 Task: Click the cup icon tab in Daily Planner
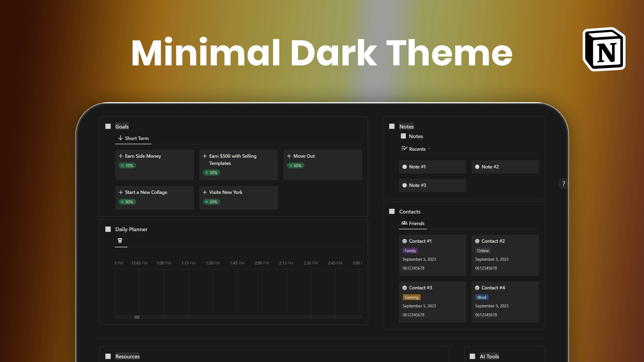pos(120,241)
